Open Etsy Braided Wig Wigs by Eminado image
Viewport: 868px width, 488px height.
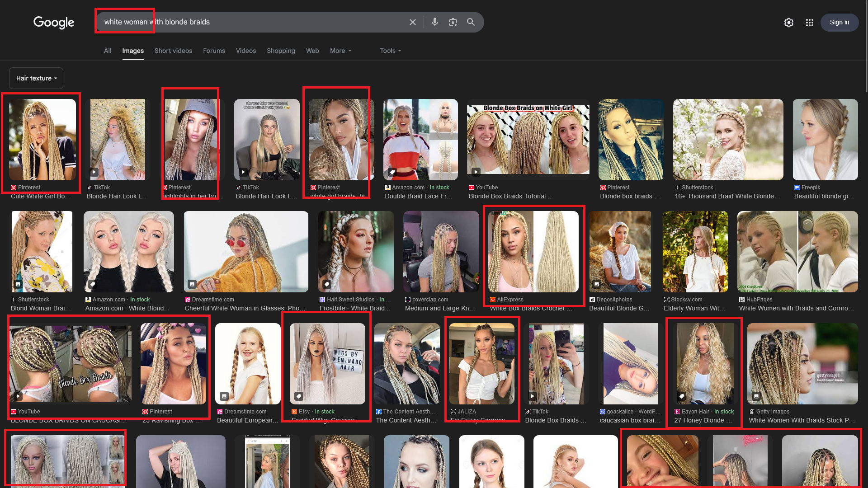tap(327, 364)
